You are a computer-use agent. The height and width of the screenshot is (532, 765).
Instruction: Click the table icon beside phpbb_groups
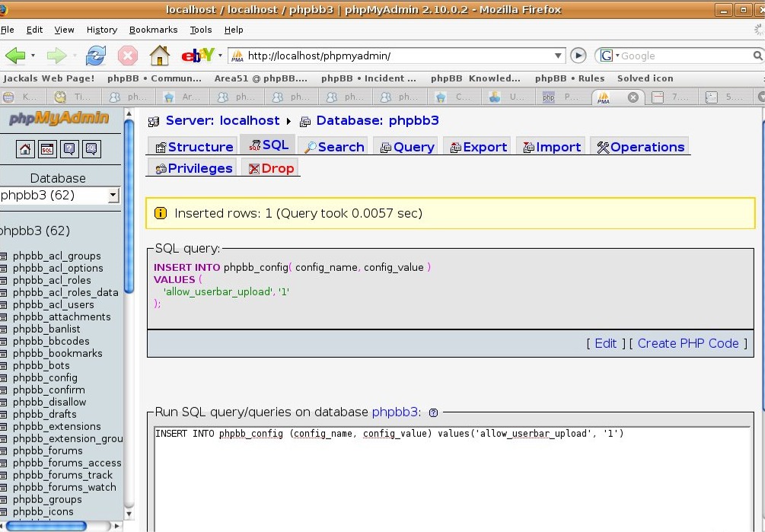coord(3,500)
